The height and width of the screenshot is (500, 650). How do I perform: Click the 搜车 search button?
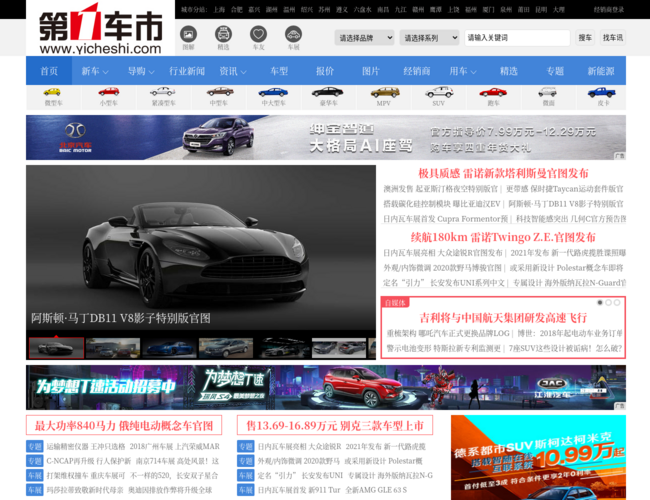pos(585,38)
